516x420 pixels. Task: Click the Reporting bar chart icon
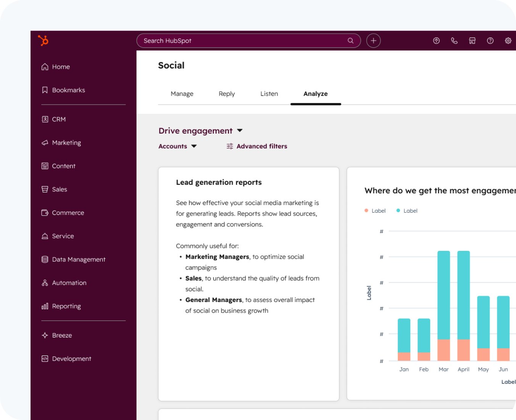45,306
